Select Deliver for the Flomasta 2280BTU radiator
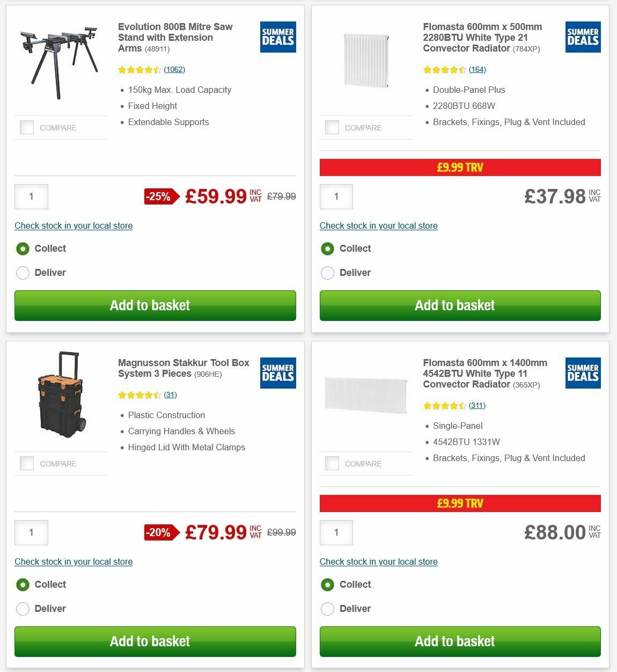 [x=327, y=273]
